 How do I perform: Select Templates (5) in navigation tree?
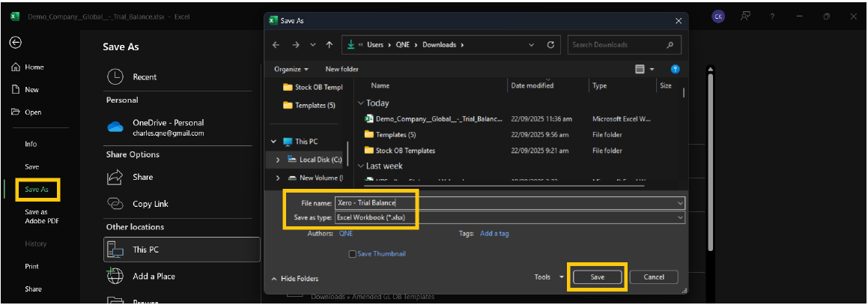(309, 105)
